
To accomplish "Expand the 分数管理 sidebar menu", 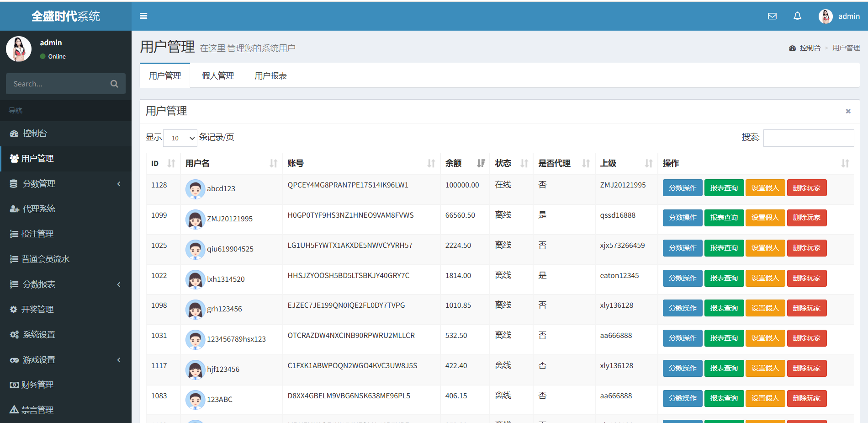I will tap(66, 184).
